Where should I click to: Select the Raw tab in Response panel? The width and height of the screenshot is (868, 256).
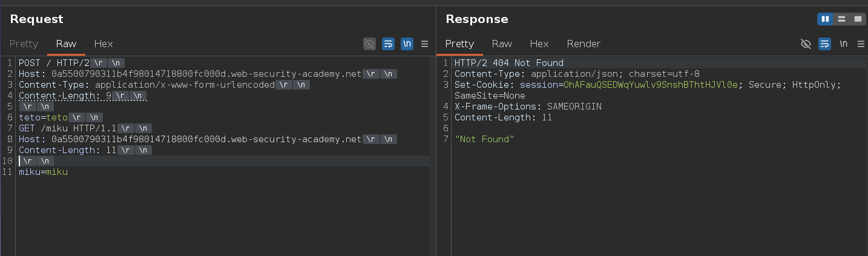(x=502, y=44)
